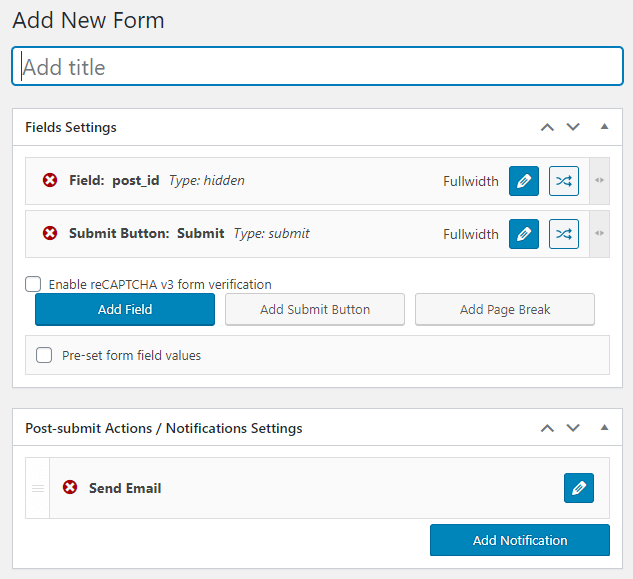Click the Send Email label

[125, 488]
